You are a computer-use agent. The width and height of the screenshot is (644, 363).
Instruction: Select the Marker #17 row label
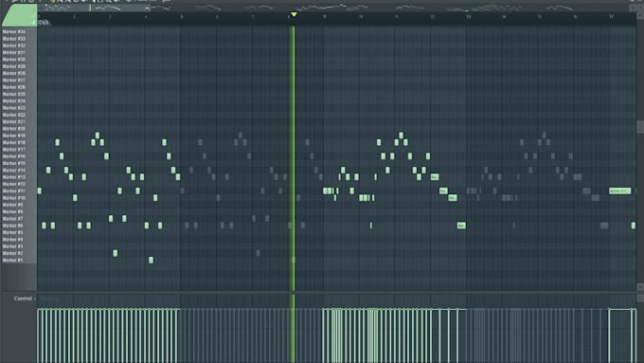click(14, 149)
